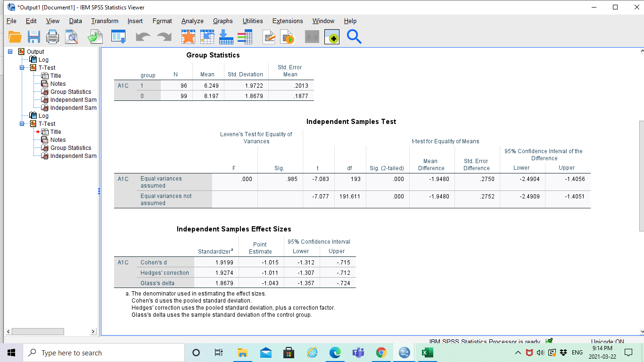The image size is (644, 362).
Task: Go to Data with the orange star icon
Action: [188, 37]
